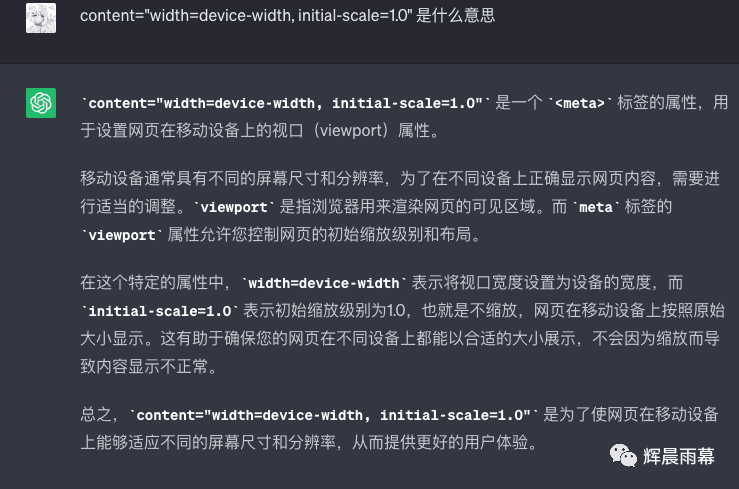The width and height of the screenshot is (739, 489).
Task: Click the 辉晨雨幕 watermark text
Action: [679, 456]
